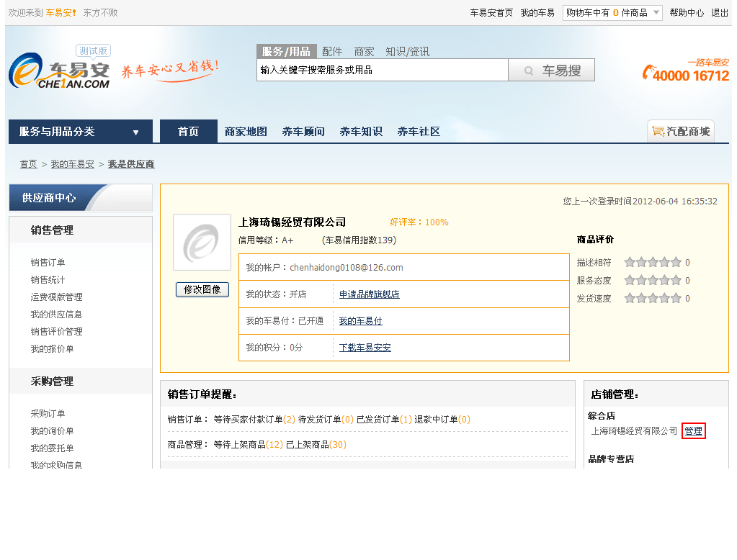Click the username 东方不败
Screen dimensions: 737x560
pos(101,13)
